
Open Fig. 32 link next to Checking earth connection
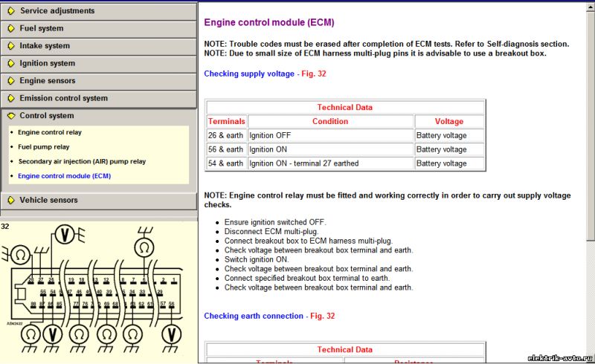323,316
